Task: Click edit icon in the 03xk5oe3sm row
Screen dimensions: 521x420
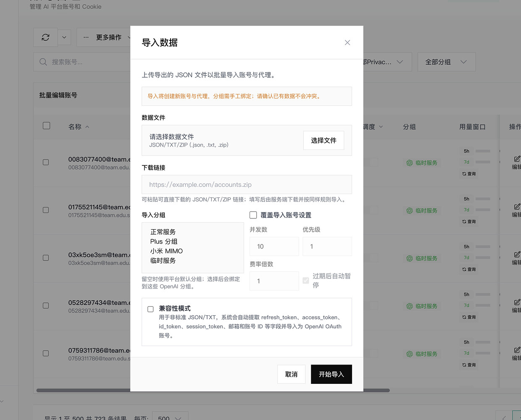Action: point(517,255)
